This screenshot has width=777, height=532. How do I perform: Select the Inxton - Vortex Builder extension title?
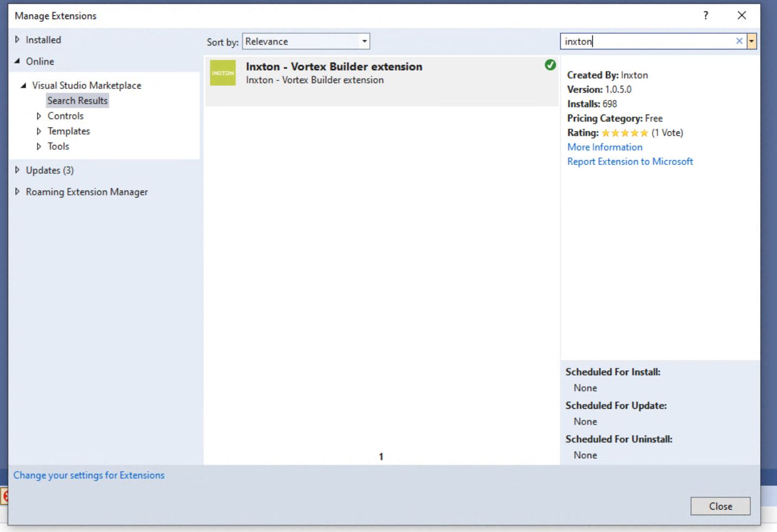[x=334, y=66]
